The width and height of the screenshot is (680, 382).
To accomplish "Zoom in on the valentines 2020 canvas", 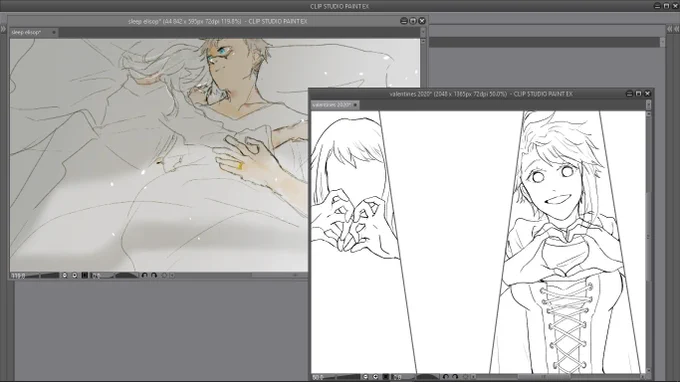I will point(376,377).
